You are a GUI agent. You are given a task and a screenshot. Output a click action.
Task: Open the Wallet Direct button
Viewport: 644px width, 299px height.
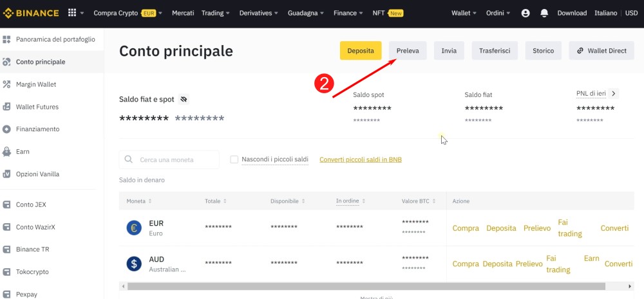point(601,50)
